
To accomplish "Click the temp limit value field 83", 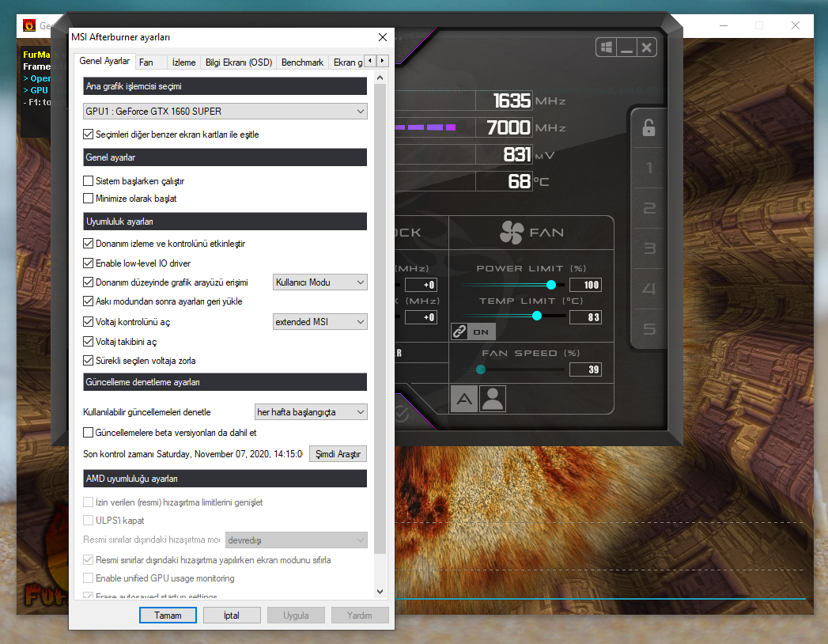I will click(586, 317).
